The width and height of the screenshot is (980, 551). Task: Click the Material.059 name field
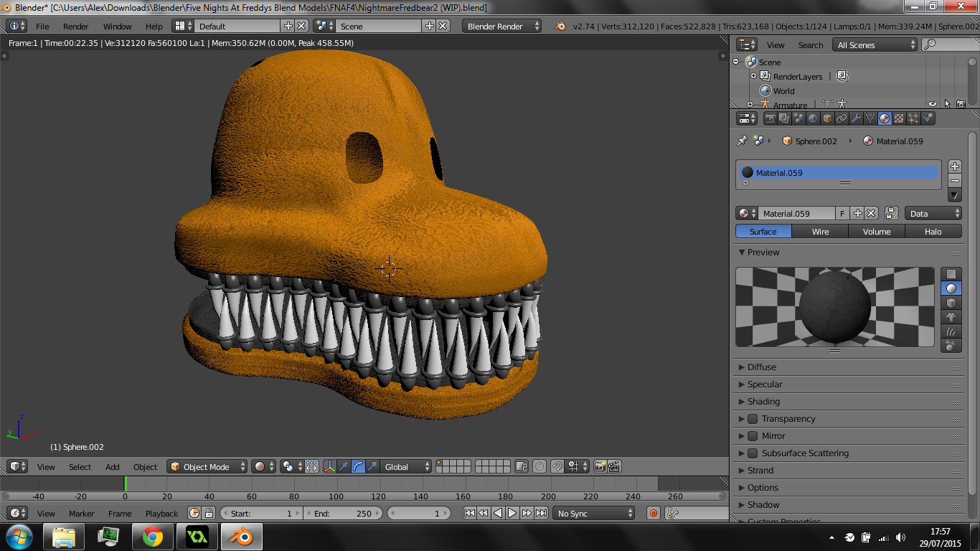pyautogui.click(x=796, y=213)
